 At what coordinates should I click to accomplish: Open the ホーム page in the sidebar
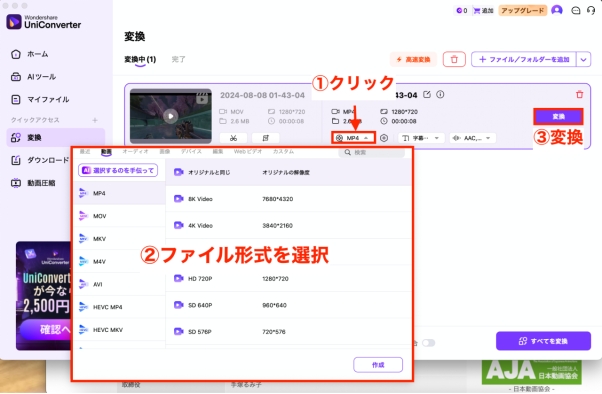point(30,54)
